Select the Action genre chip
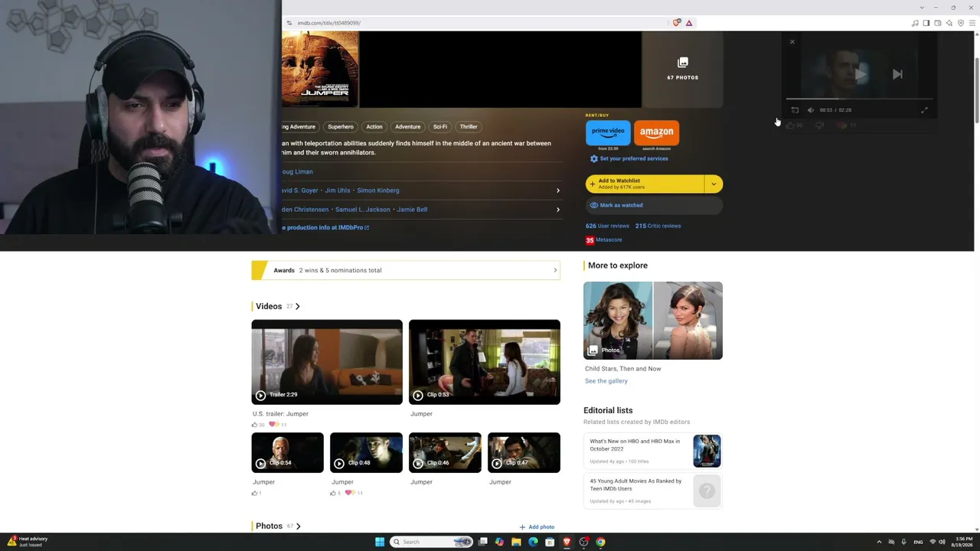The width and height of the screenshot is (980, 551). [x=374, y=127]
